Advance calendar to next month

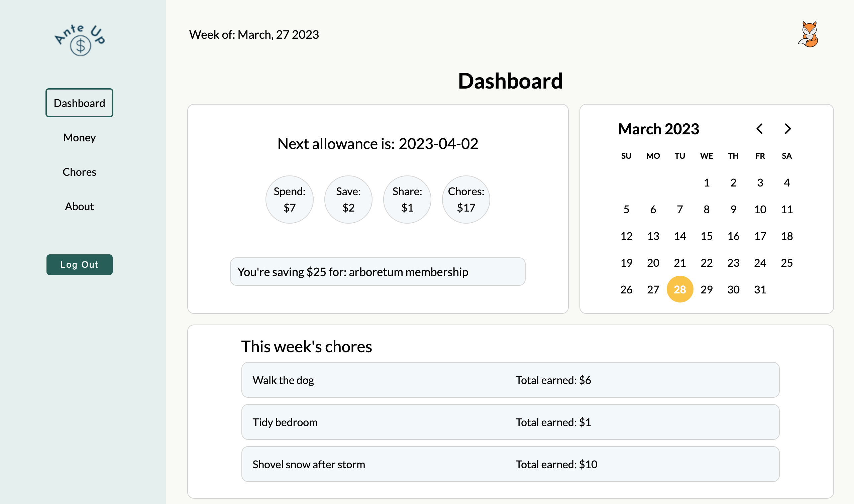click(788, 129)
